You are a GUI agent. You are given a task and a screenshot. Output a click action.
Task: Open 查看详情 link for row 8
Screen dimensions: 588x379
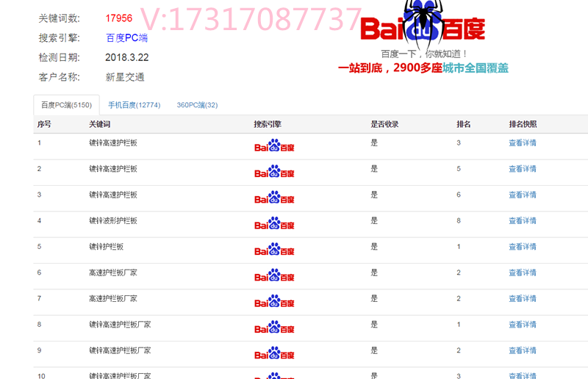[523, 324]
